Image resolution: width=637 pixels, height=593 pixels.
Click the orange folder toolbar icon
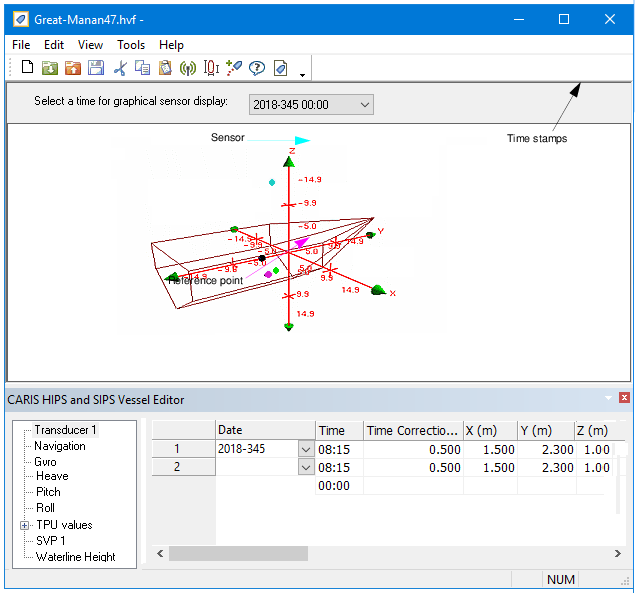pyautogui.click(x=73, y=68)
